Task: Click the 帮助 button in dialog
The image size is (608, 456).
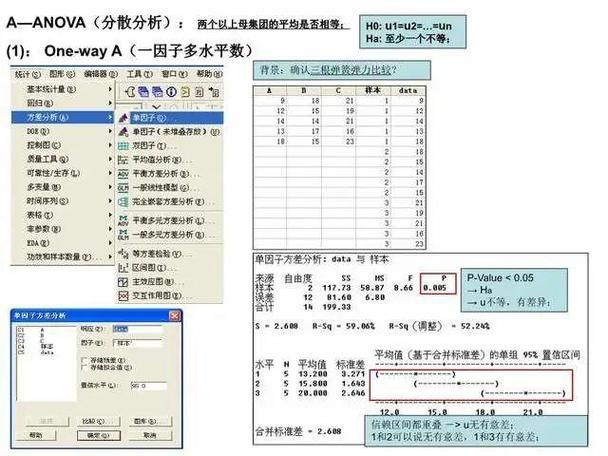Action: click(36, 435)
